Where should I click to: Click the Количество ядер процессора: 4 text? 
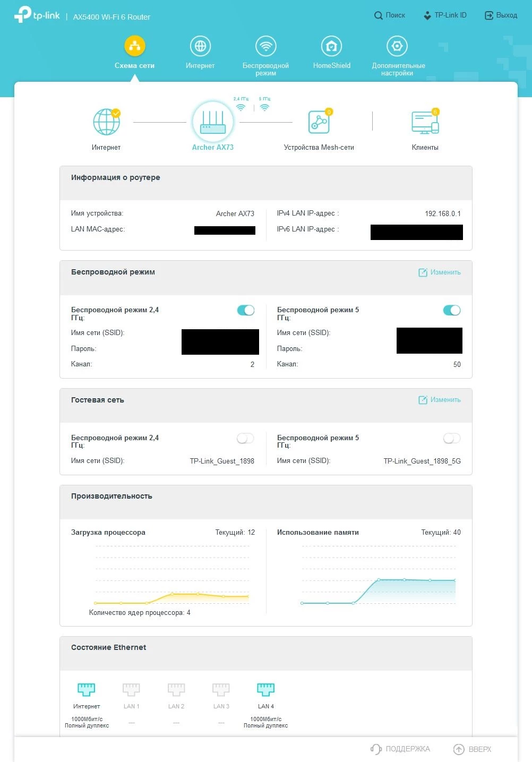[140, 613]
